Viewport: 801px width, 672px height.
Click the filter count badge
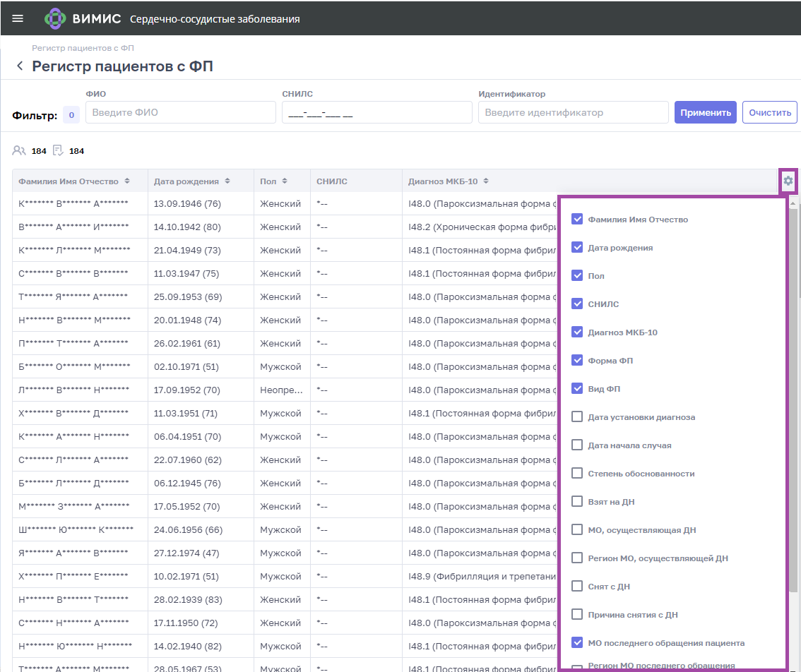(x=71, y=115)
